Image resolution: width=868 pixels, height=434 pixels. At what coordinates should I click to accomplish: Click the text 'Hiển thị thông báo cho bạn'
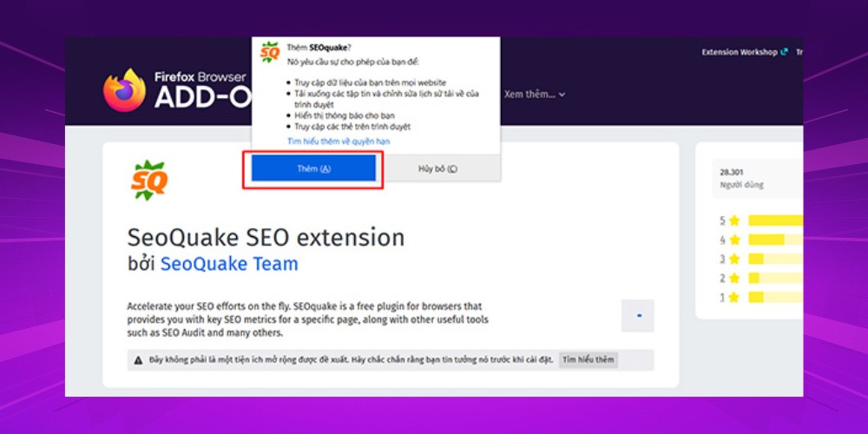[345, 115]
